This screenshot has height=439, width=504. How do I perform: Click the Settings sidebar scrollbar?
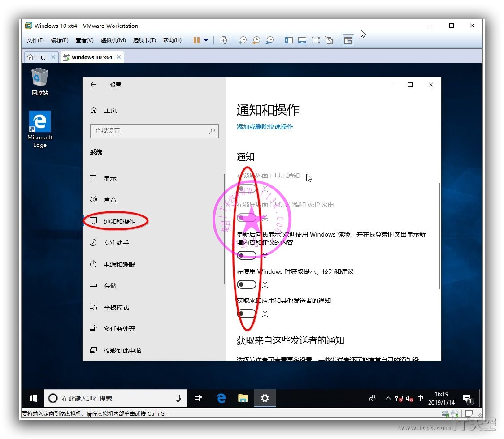click(224, 228)
